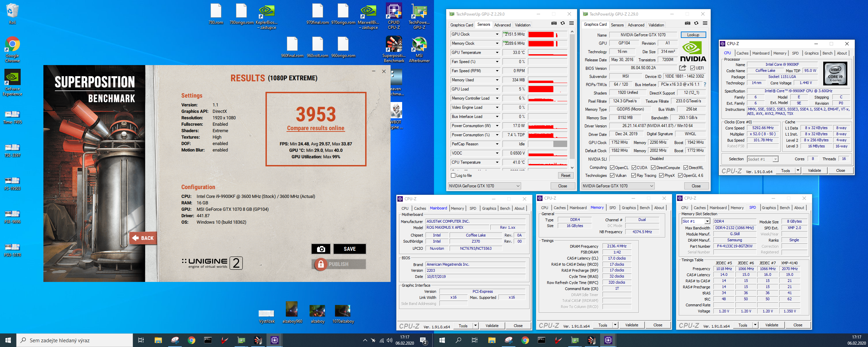Viewport: 868px width, 347px height.
Task: Open the FSU-5178 desktop item
Action: pos(13,250)
